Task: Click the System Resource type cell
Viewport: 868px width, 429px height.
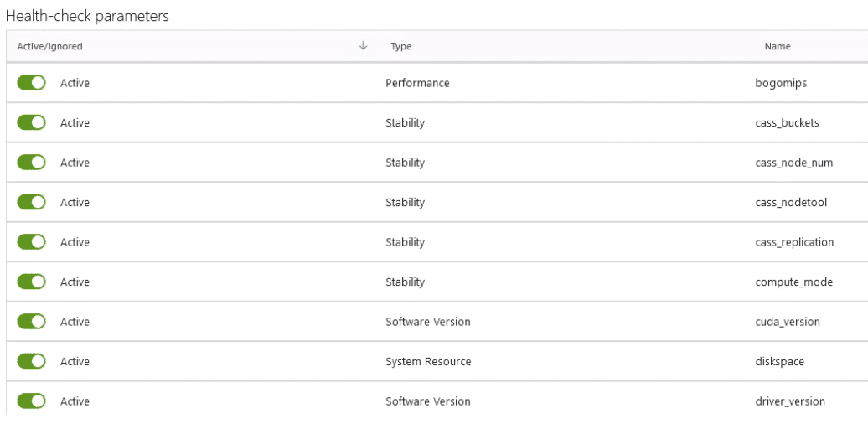Action: [x=428, y=361]
